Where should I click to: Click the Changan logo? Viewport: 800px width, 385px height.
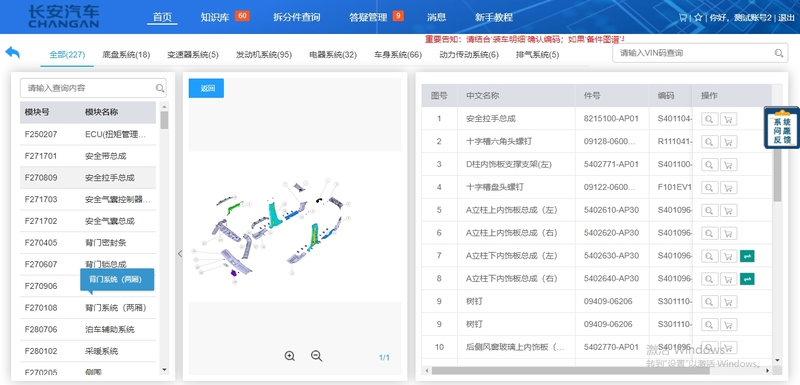tap(64, 17)
